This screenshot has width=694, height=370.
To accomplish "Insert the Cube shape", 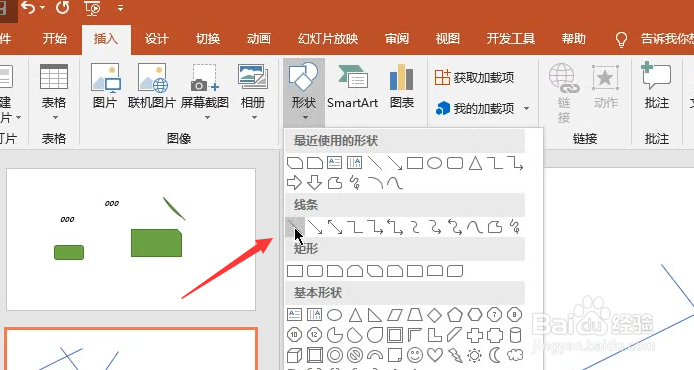I will [x=295, y=355].
